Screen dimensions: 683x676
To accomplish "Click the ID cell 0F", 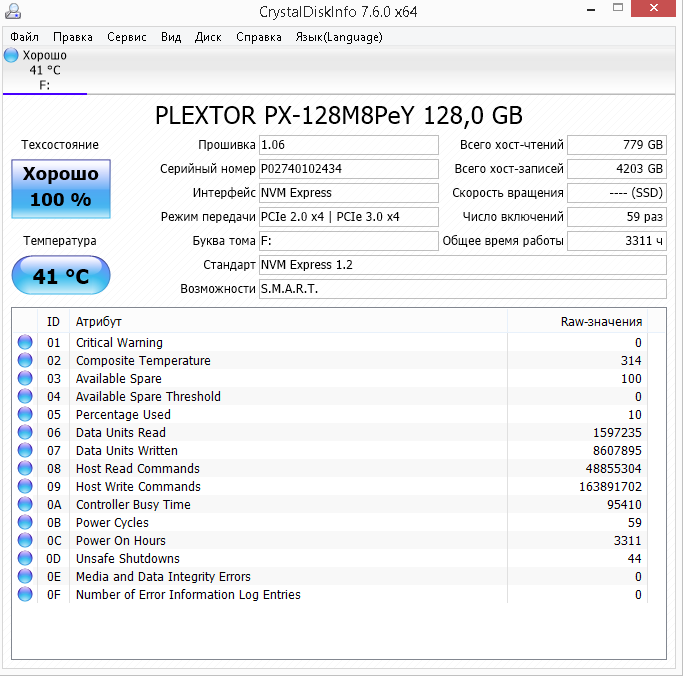I will (x=54, y=595).
